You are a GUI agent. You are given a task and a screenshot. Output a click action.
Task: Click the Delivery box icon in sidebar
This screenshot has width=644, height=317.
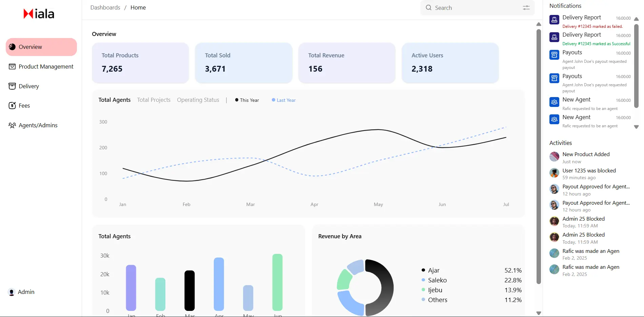(x=12, y=86)
